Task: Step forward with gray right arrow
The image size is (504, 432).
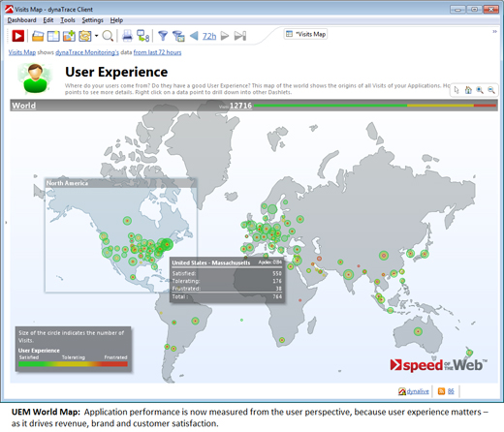Action: 225,36
